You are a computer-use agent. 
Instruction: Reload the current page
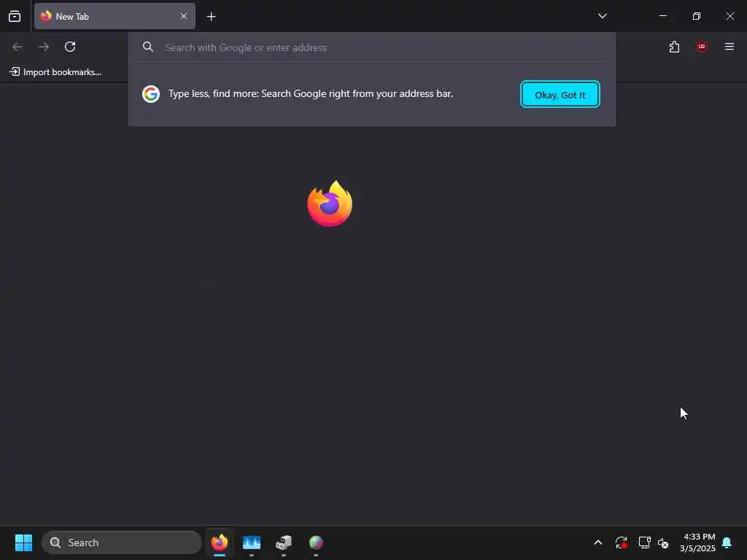70,47
